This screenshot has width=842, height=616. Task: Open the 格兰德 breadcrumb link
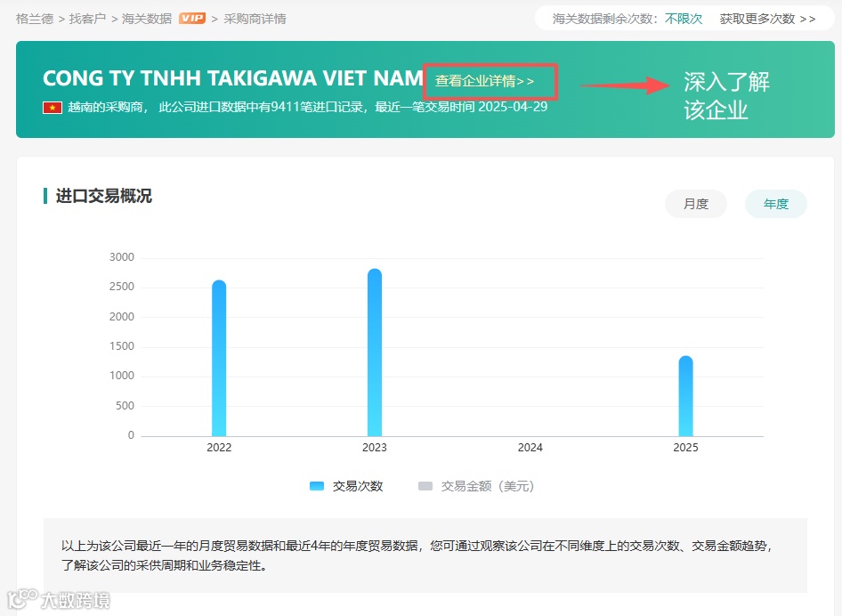pyautogui.click(x=35, y=19)
